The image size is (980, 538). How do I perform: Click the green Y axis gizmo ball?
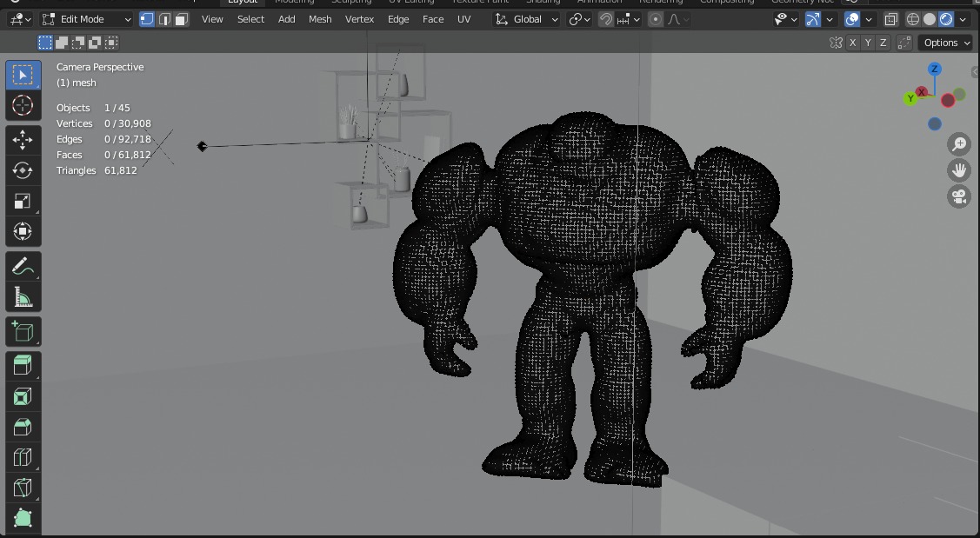(910, 98)
